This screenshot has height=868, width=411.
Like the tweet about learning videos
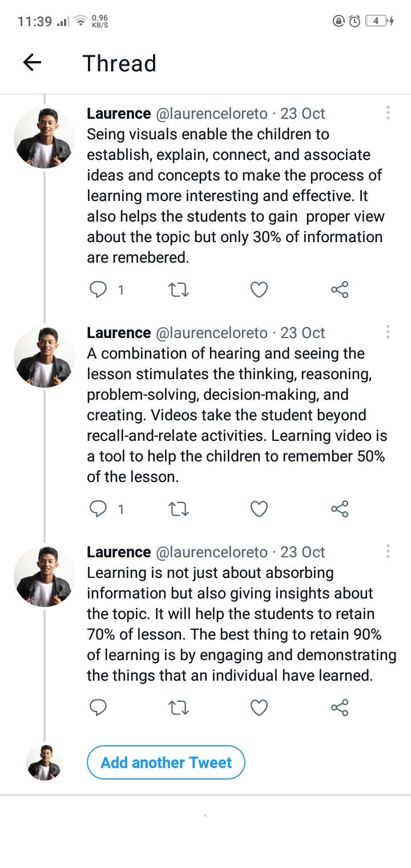pos(259,509)
